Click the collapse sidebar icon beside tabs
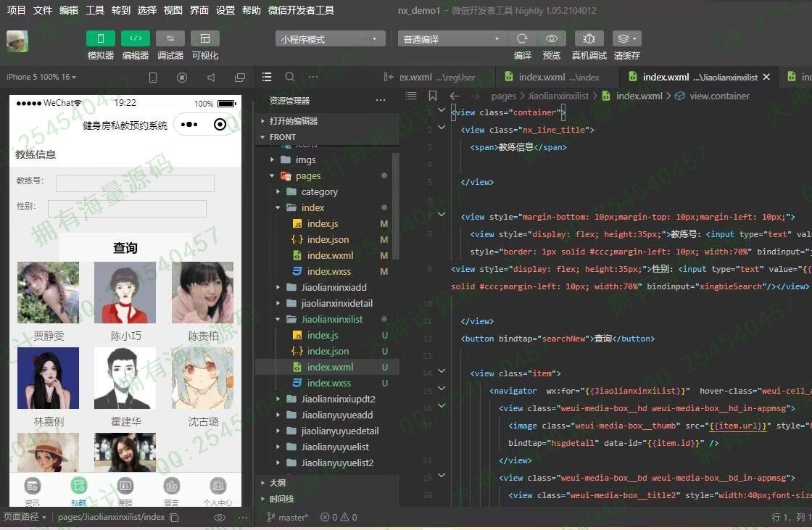This screenshot has height=530, width=812. (389, 77)
